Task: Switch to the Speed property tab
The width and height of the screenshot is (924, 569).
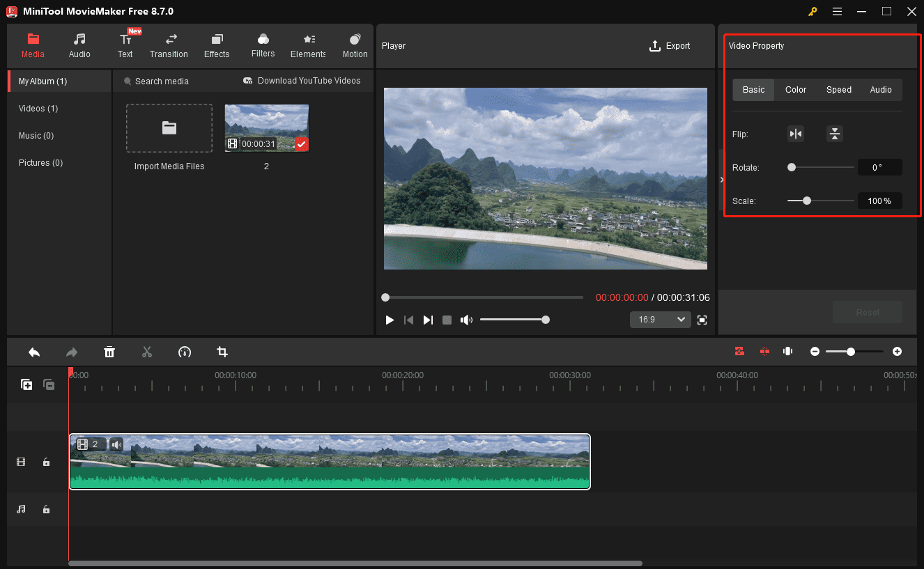Action: pyautogui.click(x=839, y=90)
